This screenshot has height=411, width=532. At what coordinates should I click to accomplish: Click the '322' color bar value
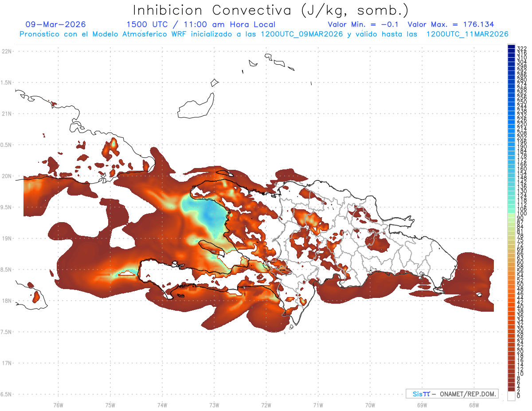(x=522, y=48)
